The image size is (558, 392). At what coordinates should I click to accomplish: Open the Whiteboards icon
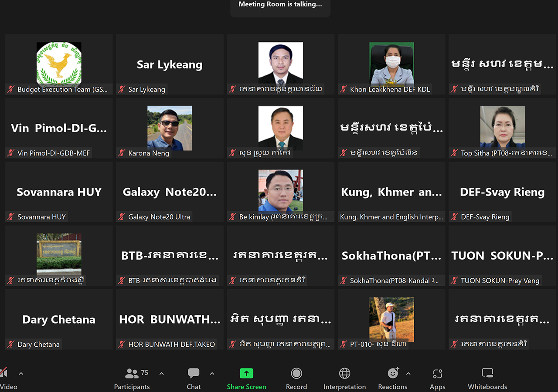click(x=487, y=373)
